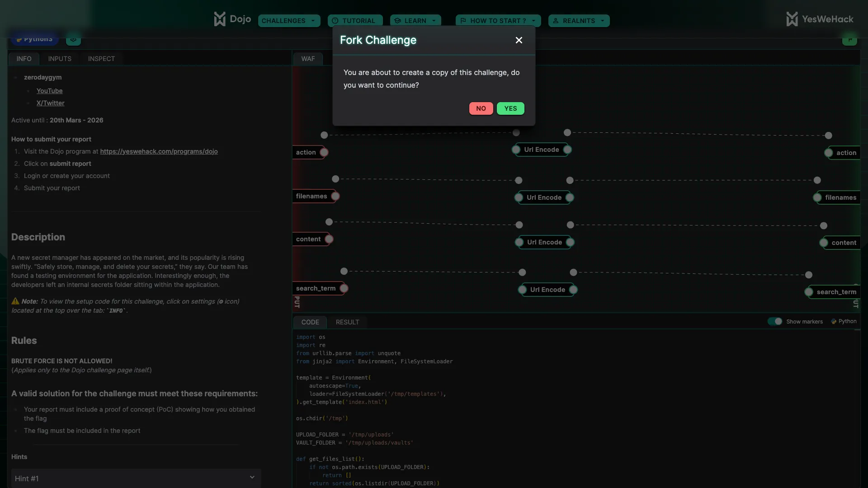Open the CHALLENGES dropdown menu

click(x=289, y=21)
